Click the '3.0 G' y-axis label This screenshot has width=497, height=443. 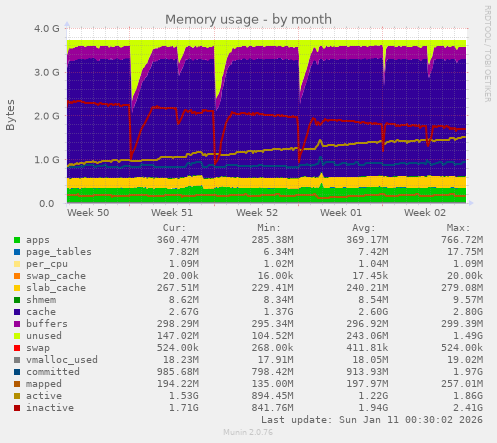click(x=47, y=72)
